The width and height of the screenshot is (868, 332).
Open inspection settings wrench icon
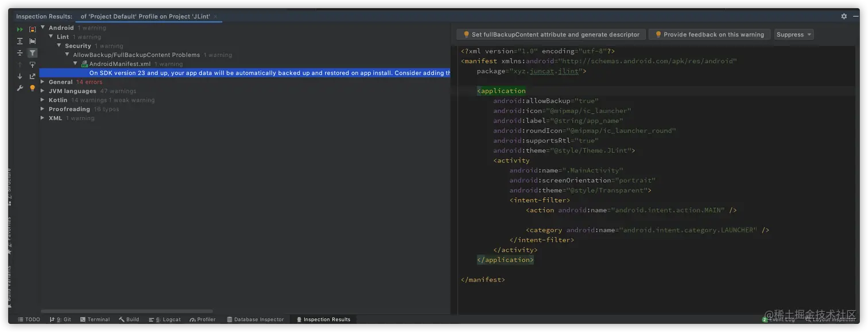20,88
